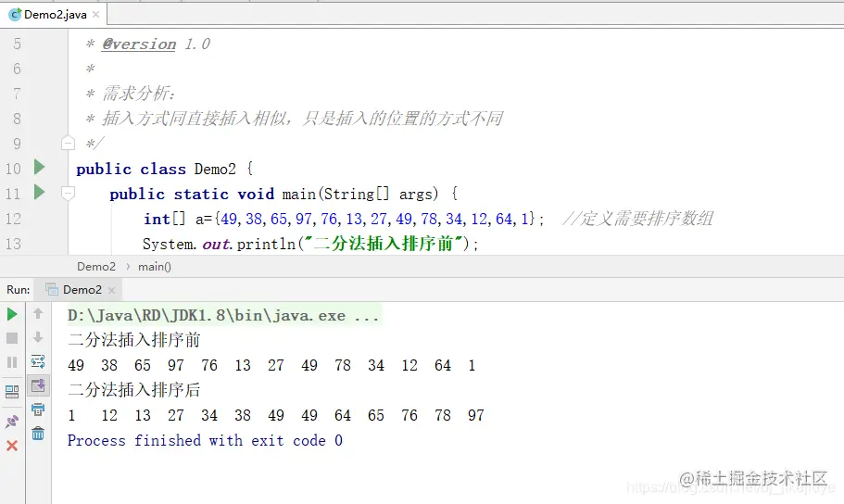The width and height of the screenshot is (844, 504).
Task: Close the Run session with red X
Action: [x=12, y=446]
